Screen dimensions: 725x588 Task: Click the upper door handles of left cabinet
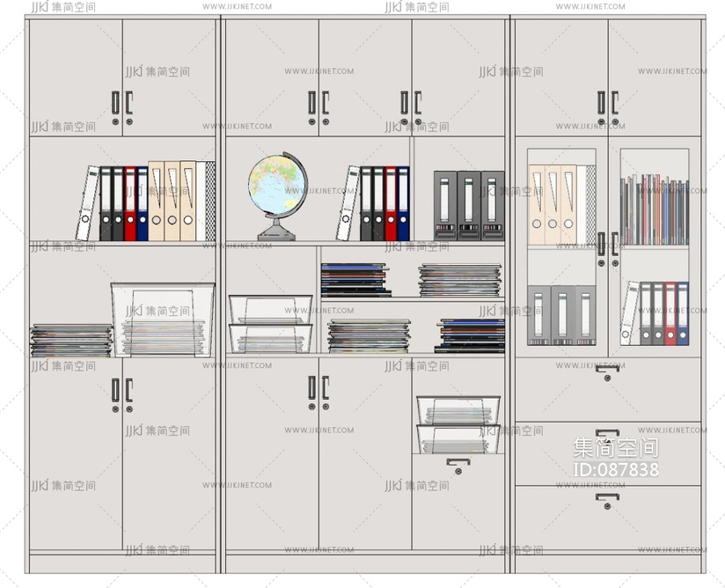click(122, 103)
